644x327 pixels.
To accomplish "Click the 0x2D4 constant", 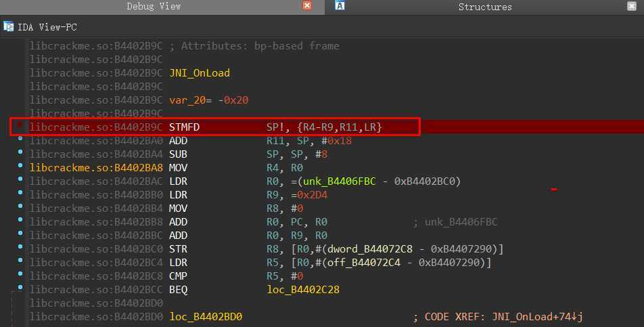I will 312,195.
